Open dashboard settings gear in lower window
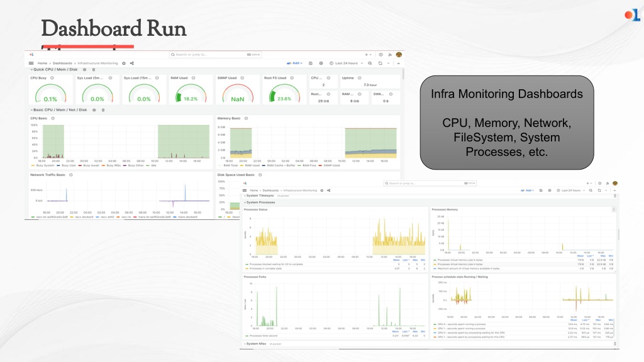The height and width of the screenshot is (362, 644). (550, 190)
